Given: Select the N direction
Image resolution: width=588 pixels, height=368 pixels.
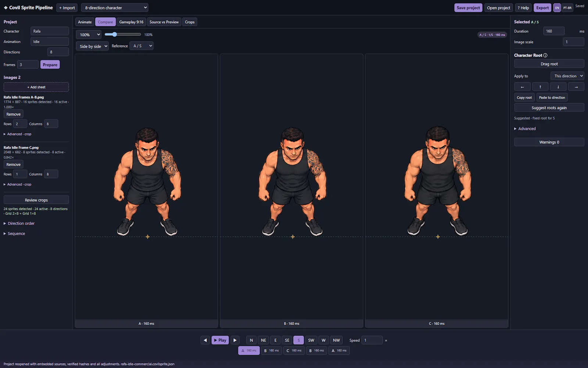Looking at the screenshot, I should [x=251, y=340].
